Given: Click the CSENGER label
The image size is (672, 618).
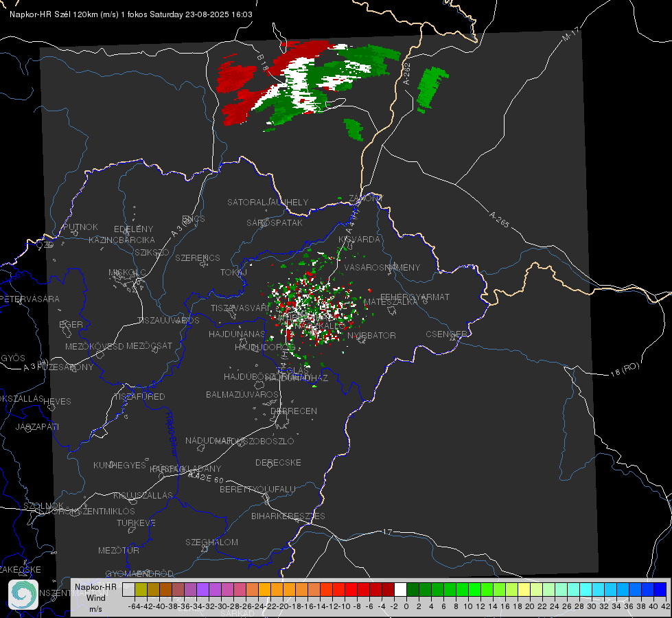Looking at the screenshot, I should point(446,334).
